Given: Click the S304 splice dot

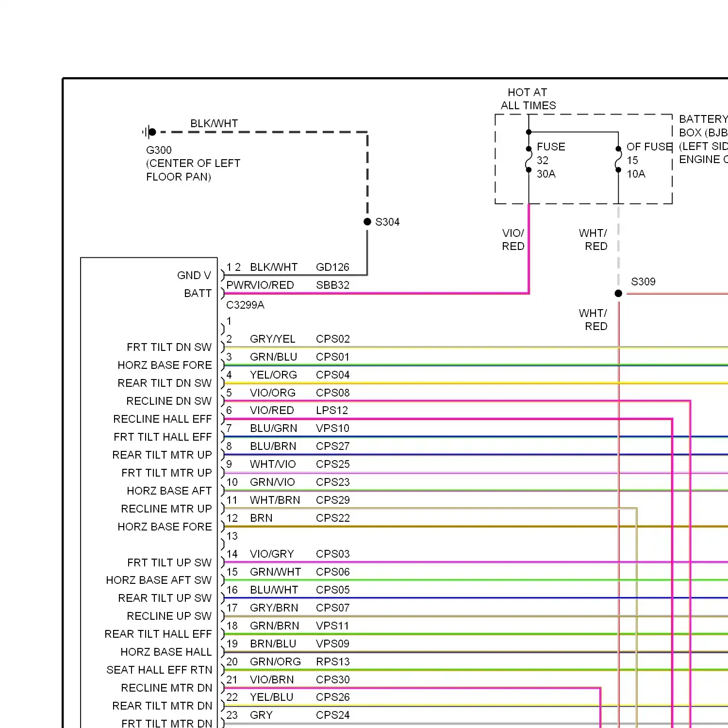Looking at the screenshot, I should (x=367, y=222).
